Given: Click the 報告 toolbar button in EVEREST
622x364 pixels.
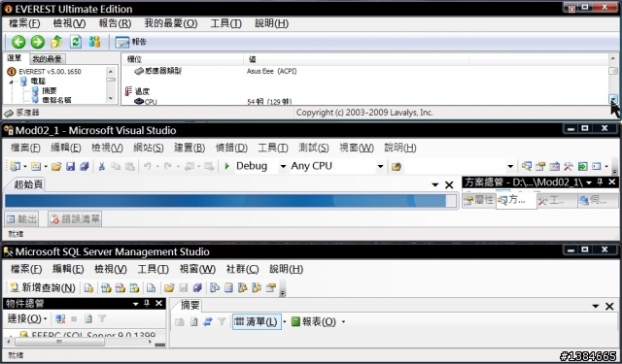Looking at the screenshot, I should 131,42.
